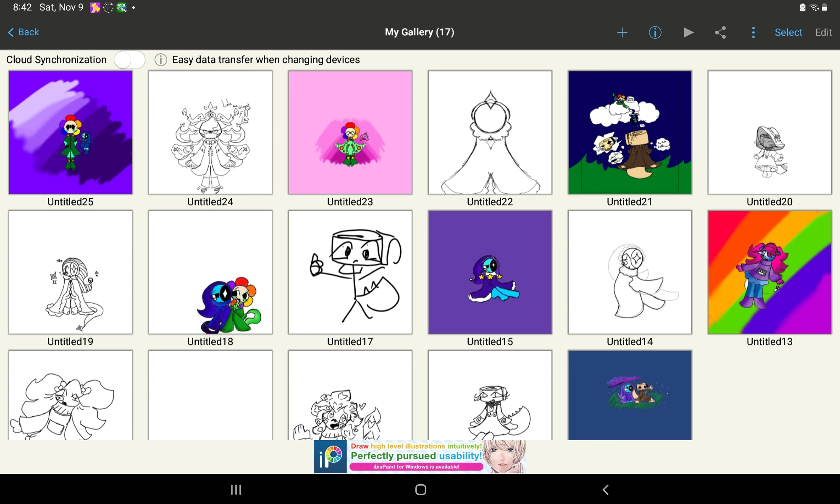840x504 pixels.
Task: Open the Untitled15 purple background artwork
Action: pos(490,272)
